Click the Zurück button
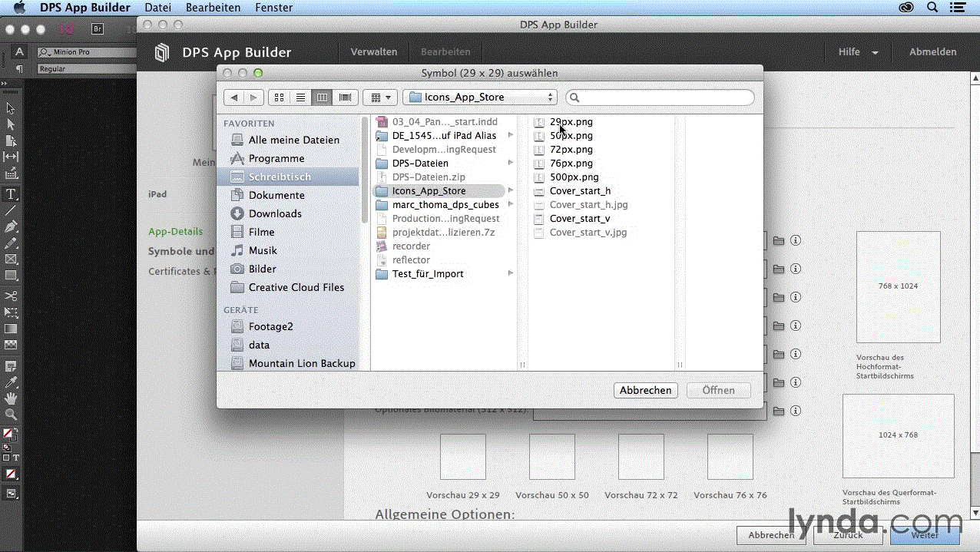Screen dimensions: 980x552 [849, 535]
